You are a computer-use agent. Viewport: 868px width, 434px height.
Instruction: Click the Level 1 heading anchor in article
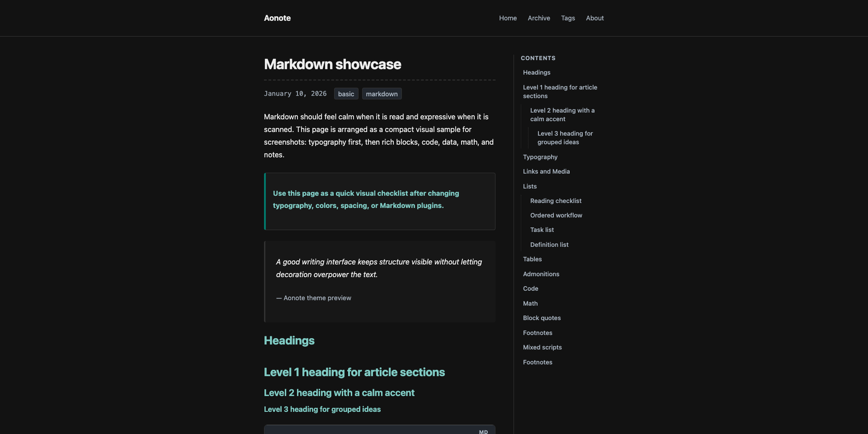[354, 372]
